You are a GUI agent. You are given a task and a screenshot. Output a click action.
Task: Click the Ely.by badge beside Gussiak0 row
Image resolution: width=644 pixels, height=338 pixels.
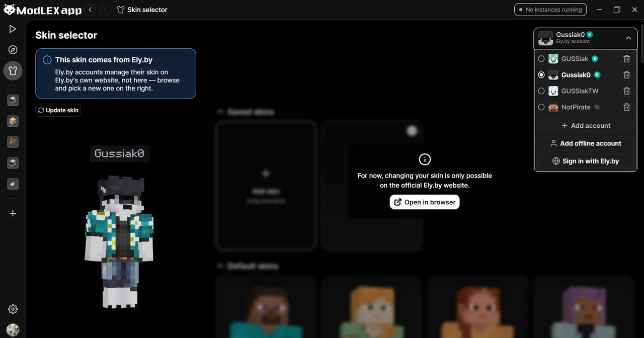597,75
